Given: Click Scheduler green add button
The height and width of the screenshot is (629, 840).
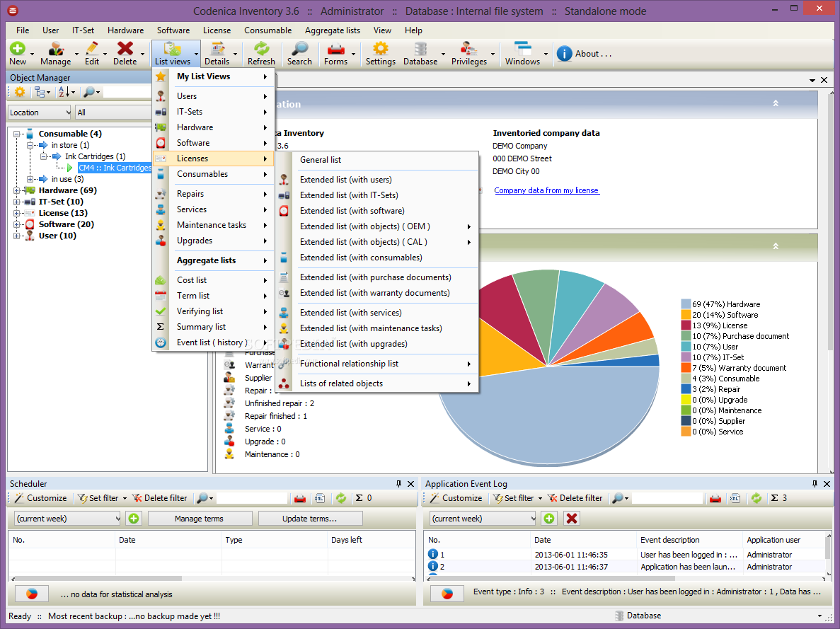Looking at the screenshot, I should 134,518.
